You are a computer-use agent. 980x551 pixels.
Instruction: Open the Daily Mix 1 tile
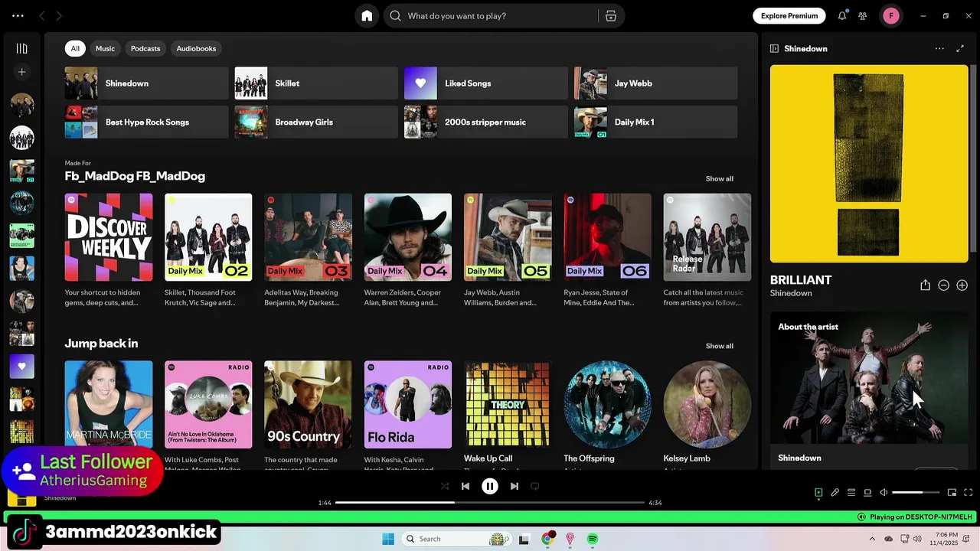click(x=655, y=122)
